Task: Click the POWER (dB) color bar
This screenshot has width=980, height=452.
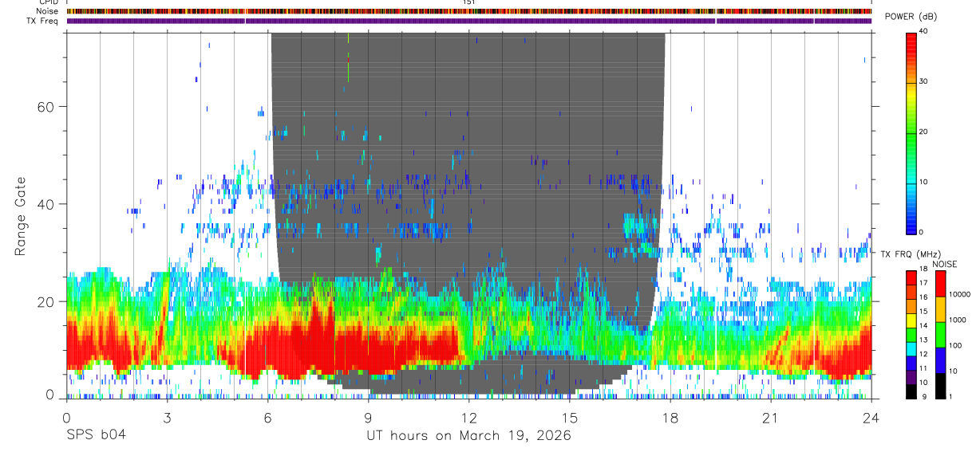Action: (x=911, y=132)
